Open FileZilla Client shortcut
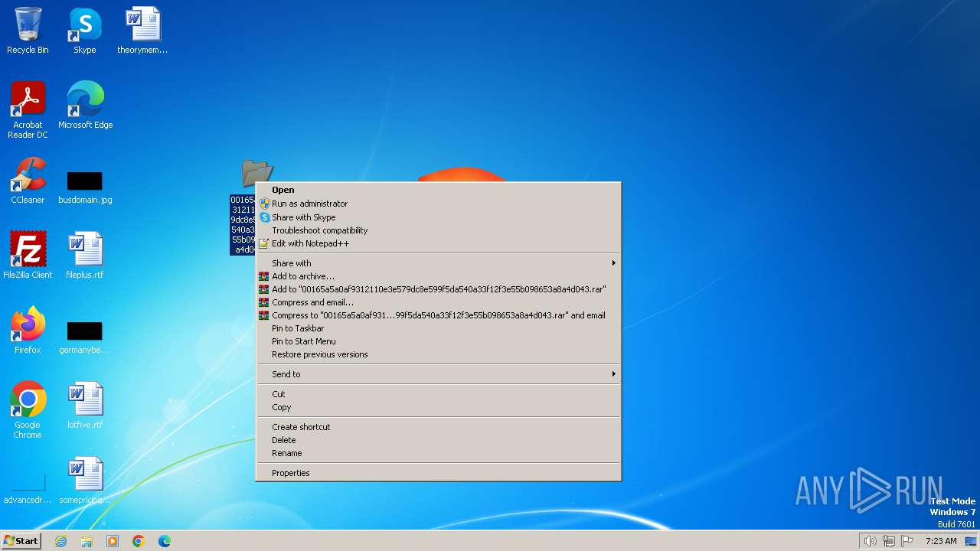This screenshot has height=551, width=980. coord(28,256)
